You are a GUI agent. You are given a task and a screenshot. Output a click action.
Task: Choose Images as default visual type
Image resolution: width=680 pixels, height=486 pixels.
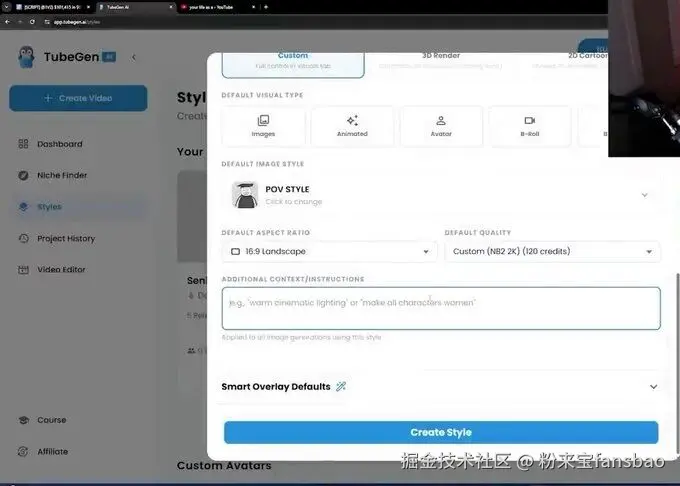pos(263,126)
